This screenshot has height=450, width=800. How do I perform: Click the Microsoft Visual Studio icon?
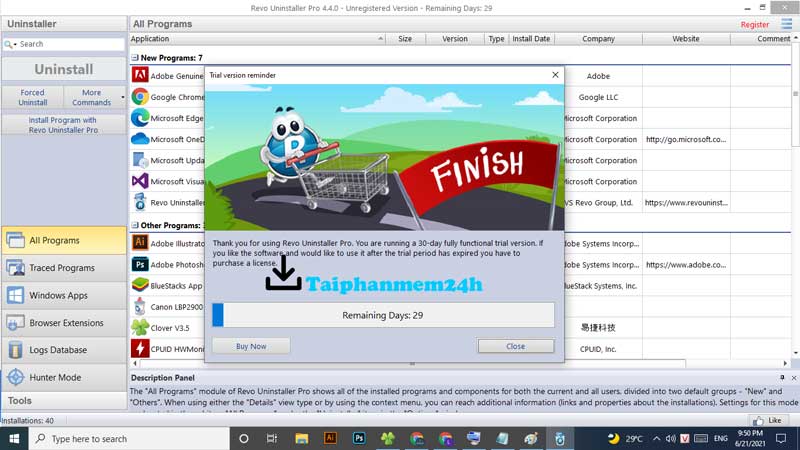(140, 181)
